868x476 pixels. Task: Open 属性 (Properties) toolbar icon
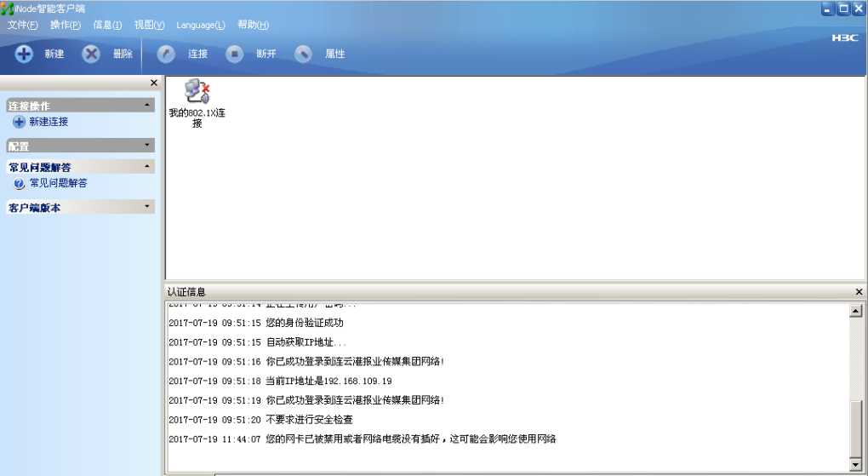point(303,54)
